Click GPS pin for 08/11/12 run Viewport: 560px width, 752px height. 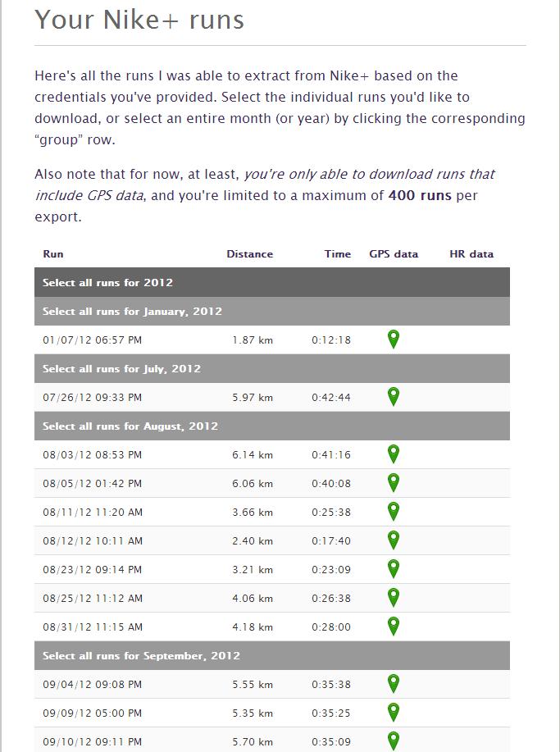click(x=394, y=511)
